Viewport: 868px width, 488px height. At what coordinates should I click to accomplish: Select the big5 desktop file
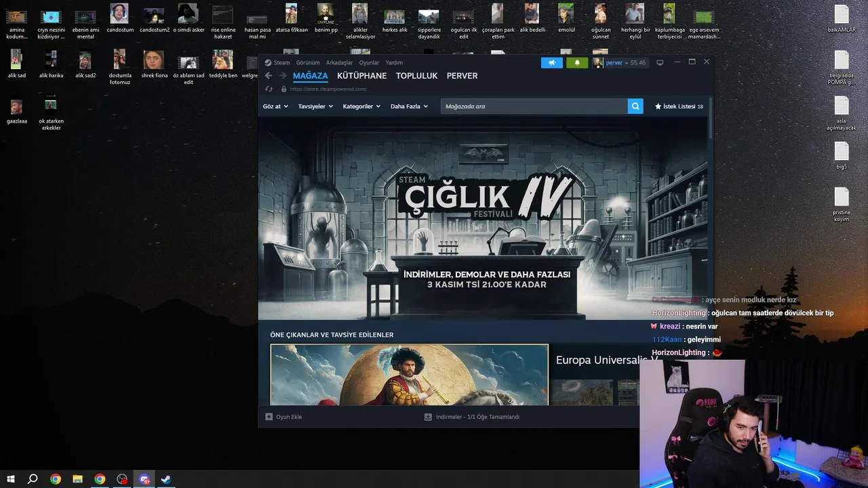click(842, 156)
